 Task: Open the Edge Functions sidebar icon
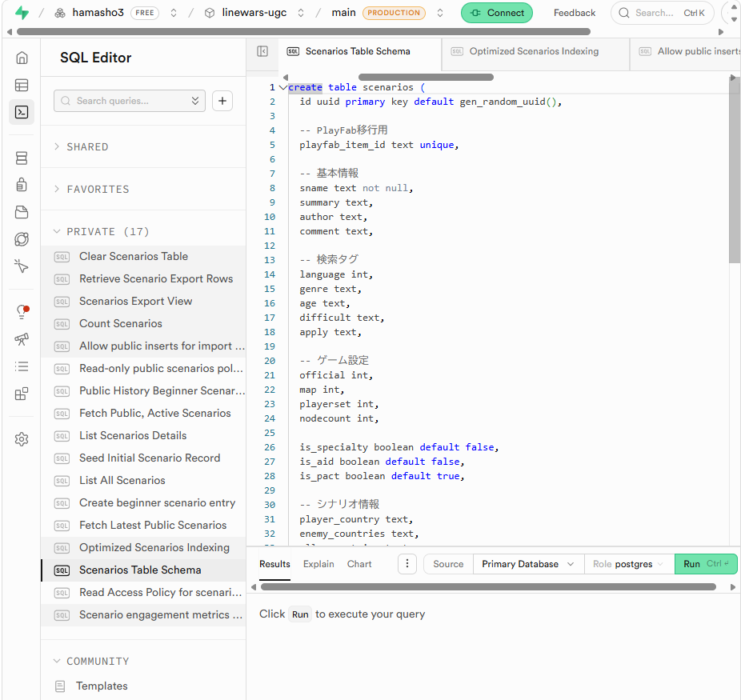tap(22, 239)
